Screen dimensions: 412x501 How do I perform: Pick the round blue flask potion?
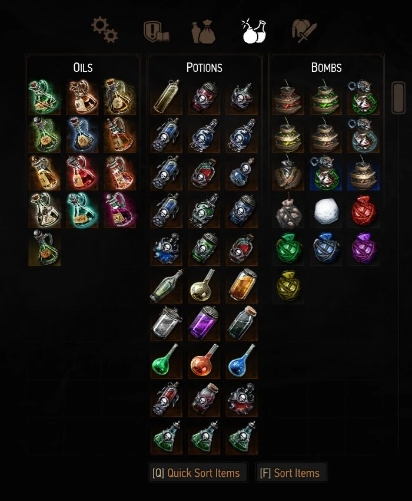click(x=242, y=360)
